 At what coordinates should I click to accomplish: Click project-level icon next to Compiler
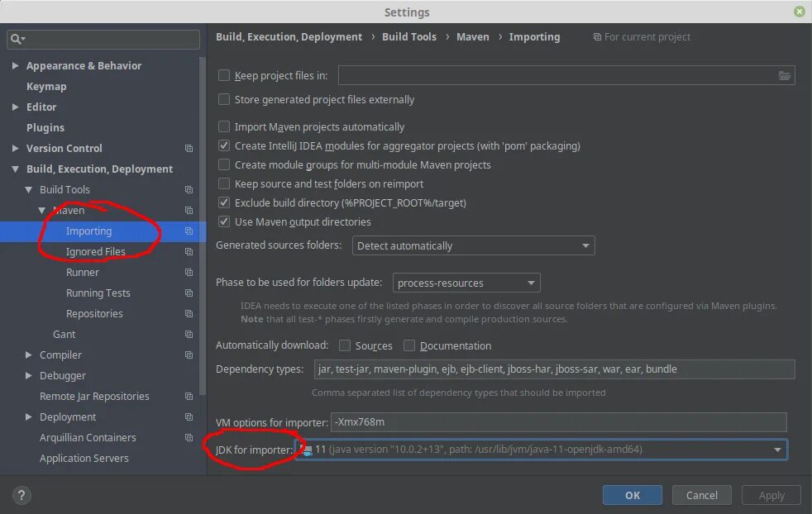click(189, 355)
